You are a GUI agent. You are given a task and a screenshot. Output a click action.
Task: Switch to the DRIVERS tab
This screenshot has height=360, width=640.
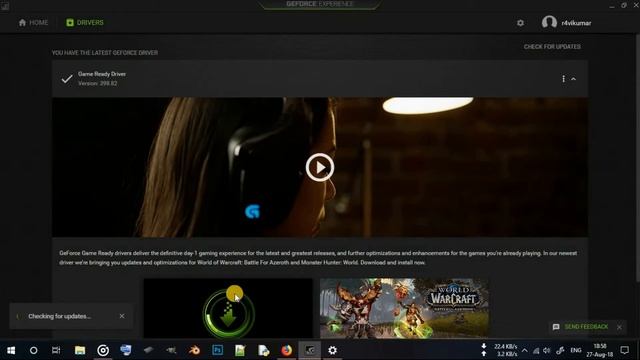coord(85,22)
